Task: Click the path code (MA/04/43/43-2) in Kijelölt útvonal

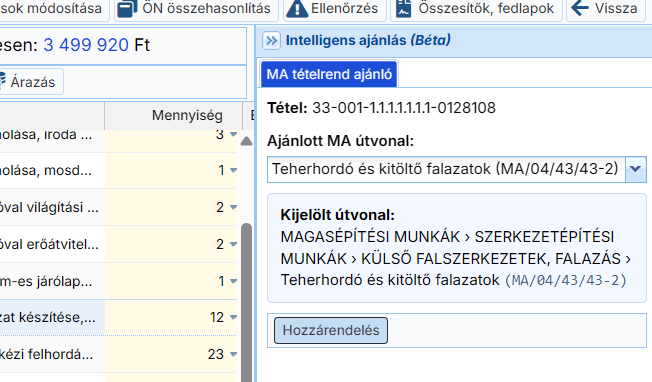Action: click(x=566, y=281)
